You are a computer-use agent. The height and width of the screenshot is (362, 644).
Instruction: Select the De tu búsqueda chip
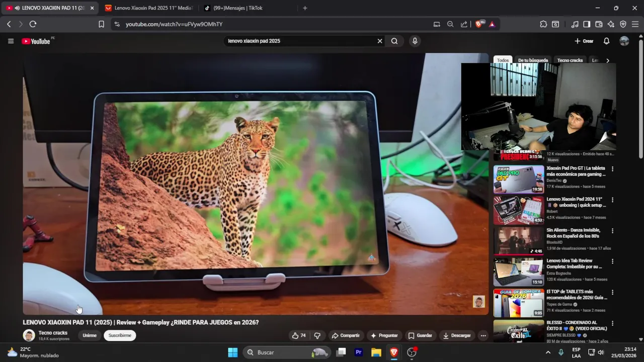pos(533,60)
